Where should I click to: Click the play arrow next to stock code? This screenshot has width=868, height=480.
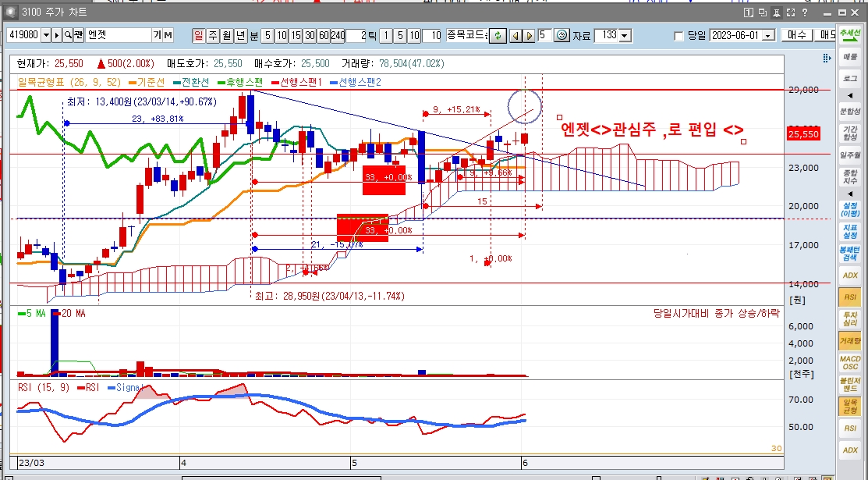(57, 35)
